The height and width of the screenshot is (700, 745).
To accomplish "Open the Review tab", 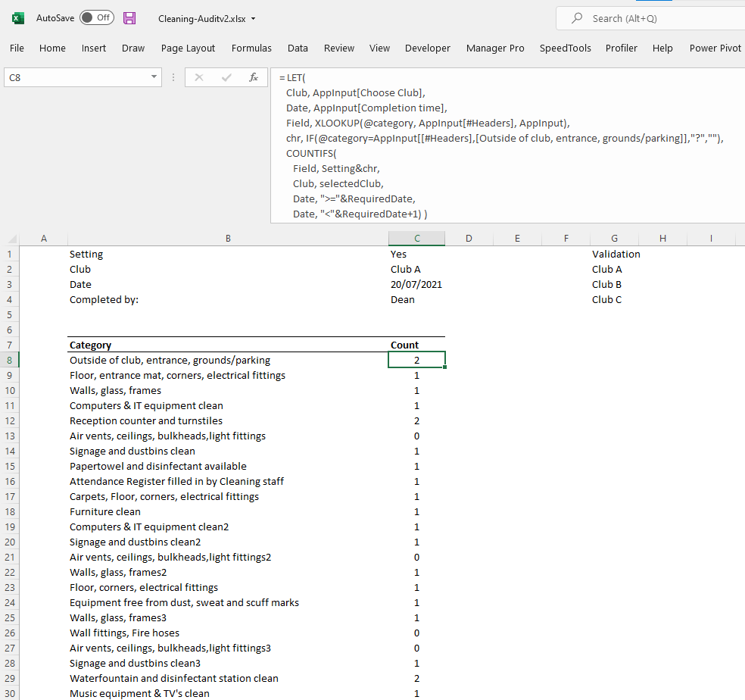I will pyautogui.click(x=338, y=48).
